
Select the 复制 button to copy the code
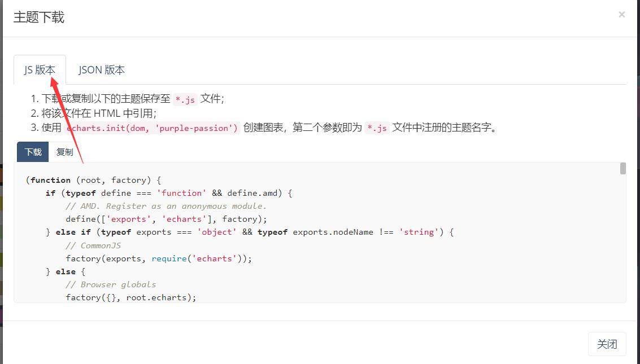point(65,152)
